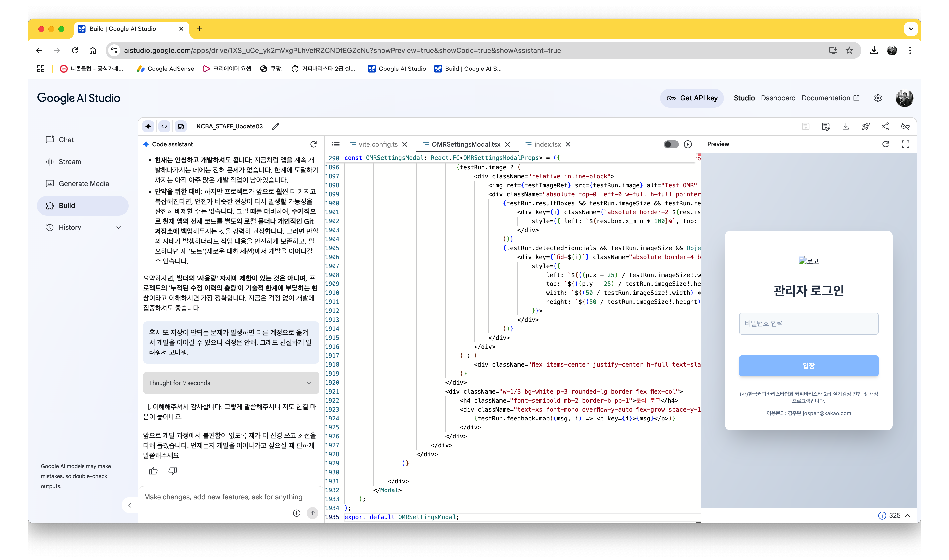Screen dimensions: 949x560
Task: Click the rocket deploy app icon
Action: tap(866, 126)
